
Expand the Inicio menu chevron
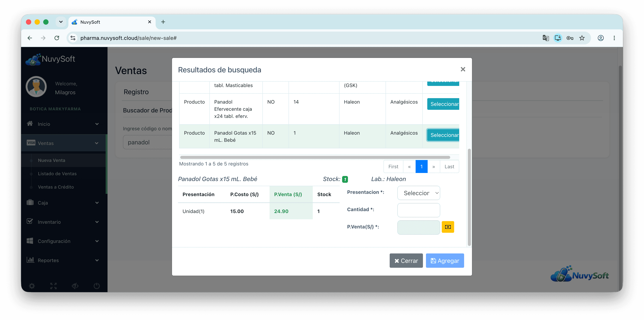(97, 124)
